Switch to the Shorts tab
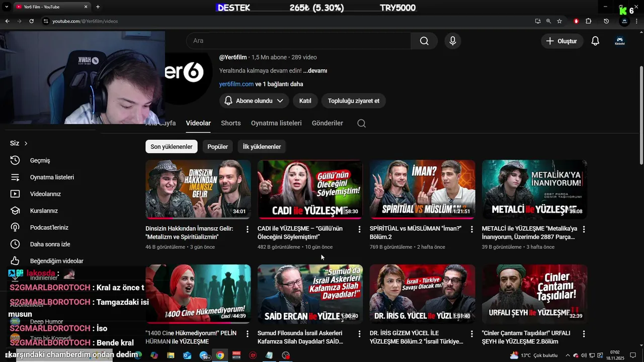This screenshot has width=644, height=362. pyautogui.click(x=231, y=123)
